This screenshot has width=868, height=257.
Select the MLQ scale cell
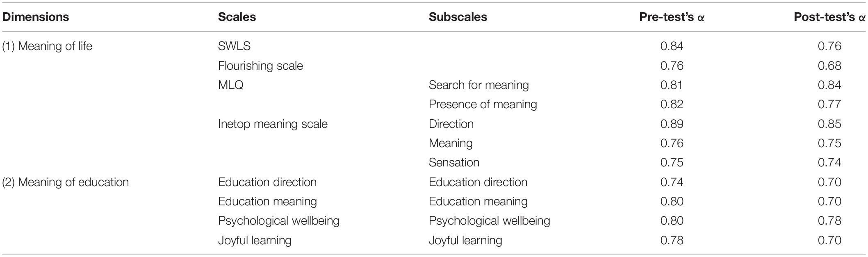coord(231,85)
